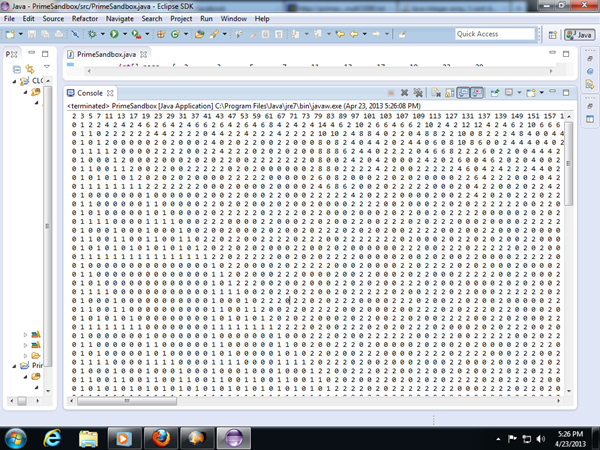Collapse the CLC project tree node
600x450 pixels.
point(15,81)
